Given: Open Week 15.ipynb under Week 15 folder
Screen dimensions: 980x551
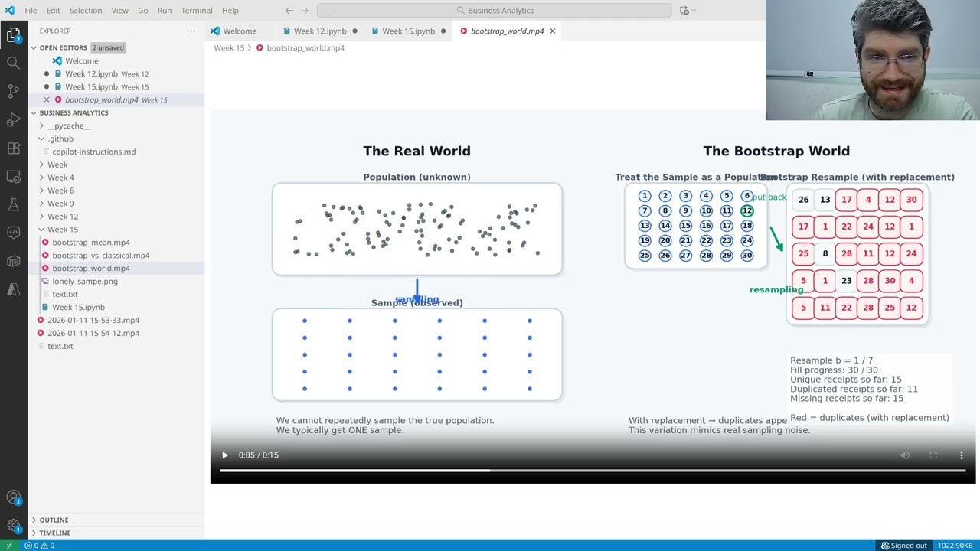Looking at the screenshot, I should tap(78, 307).
